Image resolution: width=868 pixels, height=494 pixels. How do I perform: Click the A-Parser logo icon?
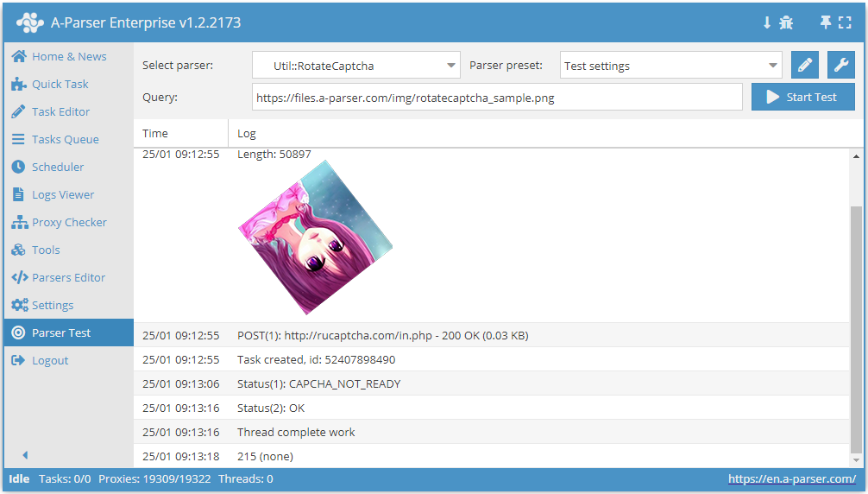(30, 22)
